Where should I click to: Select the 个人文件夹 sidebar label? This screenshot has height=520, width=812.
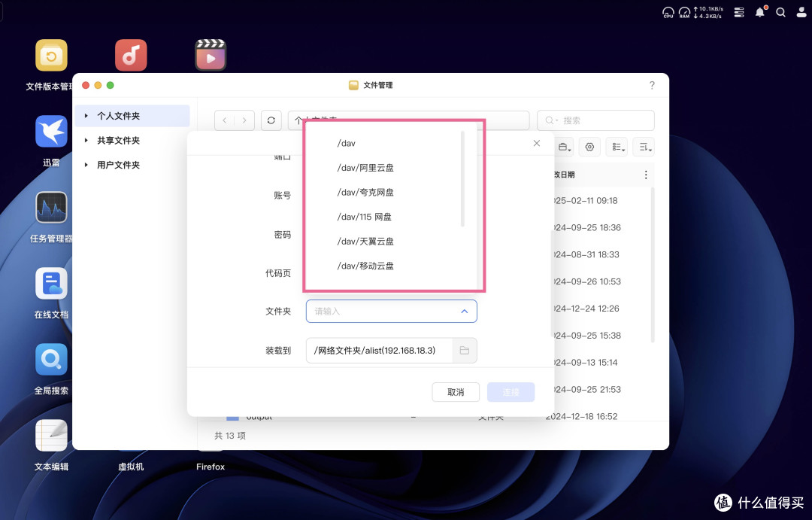pyautogui.click(x=119, y=116)
